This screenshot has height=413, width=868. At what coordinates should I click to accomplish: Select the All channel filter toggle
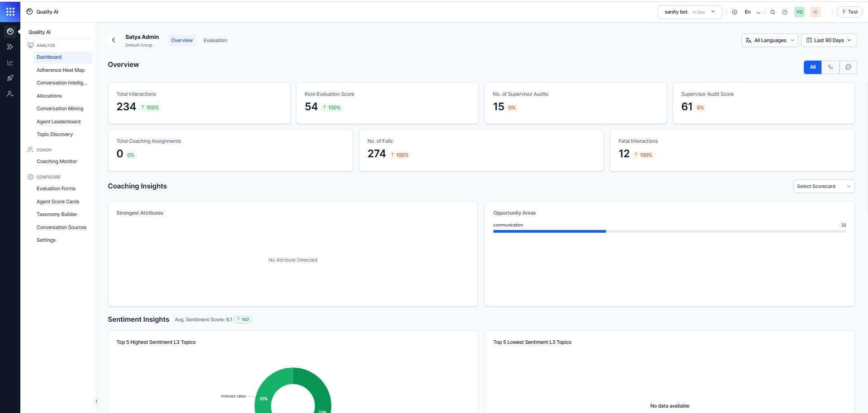(x=812, y=67)
